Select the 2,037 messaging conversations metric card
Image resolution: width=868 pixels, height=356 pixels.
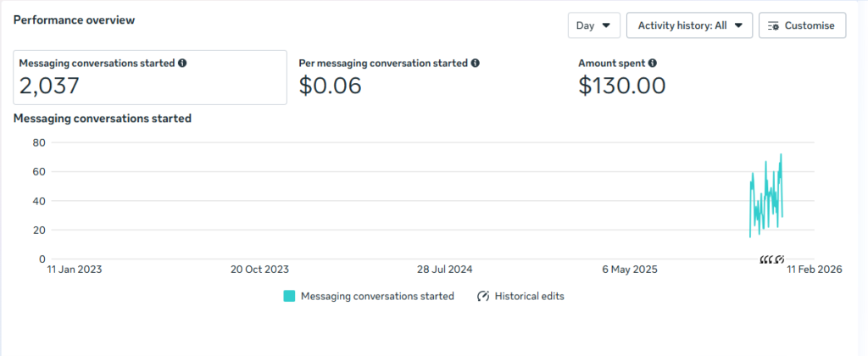pyautogui.click(x=149, y=76)
